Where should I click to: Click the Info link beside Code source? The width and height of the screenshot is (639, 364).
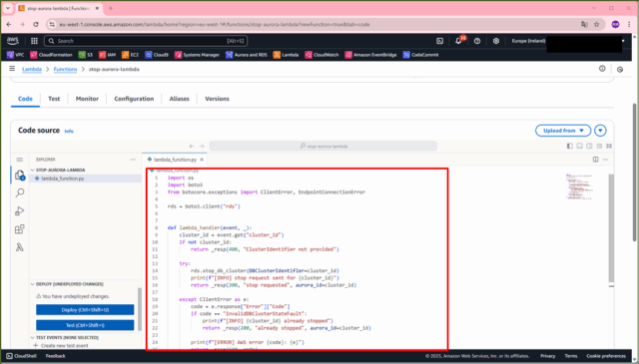(69, 131)
